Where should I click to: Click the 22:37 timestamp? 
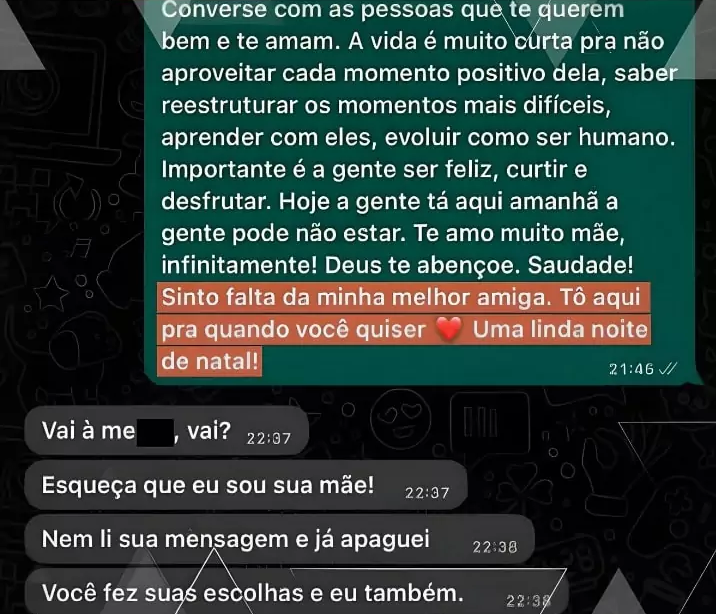point(427,493)
